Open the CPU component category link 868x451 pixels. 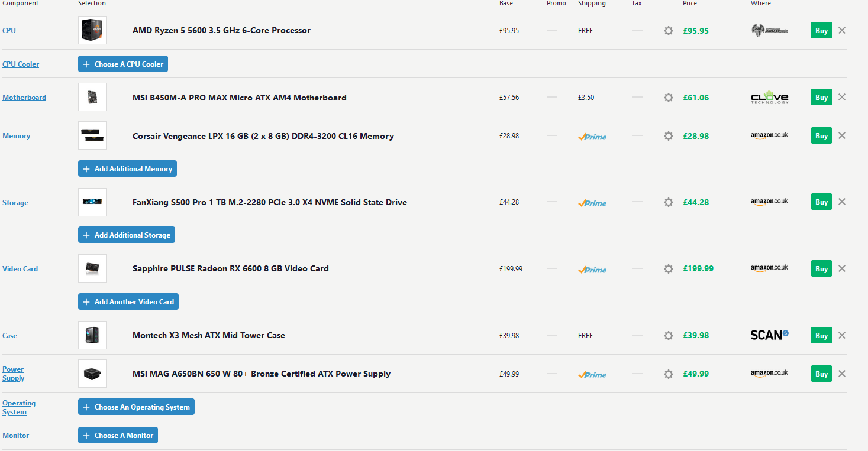click(9, 31)
